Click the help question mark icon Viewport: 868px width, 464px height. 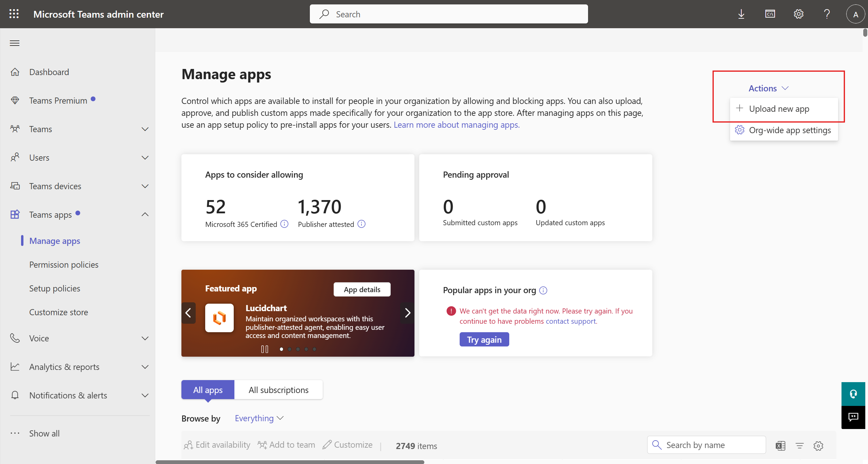(x=827, y=14)
